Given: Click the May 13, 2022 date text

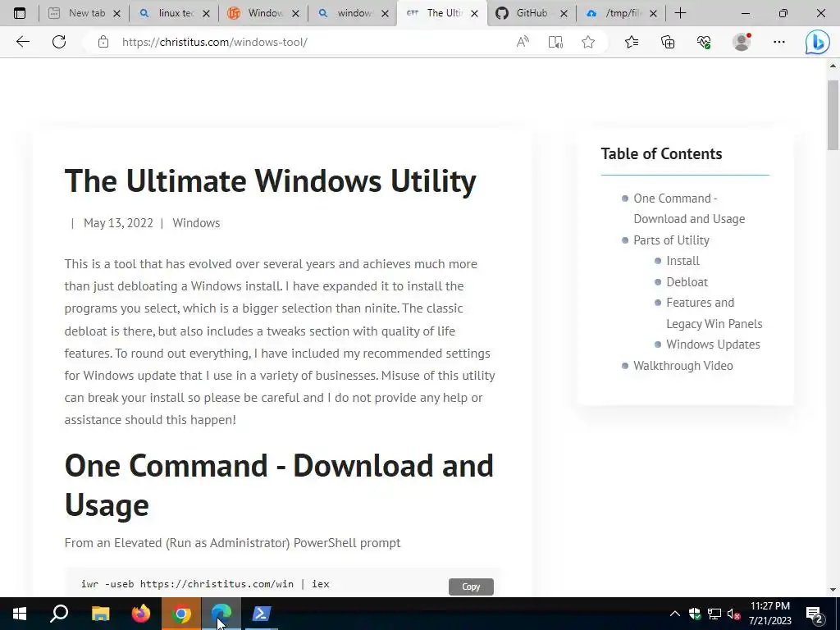Looking at the screenshot, I should tap(118, 223).
